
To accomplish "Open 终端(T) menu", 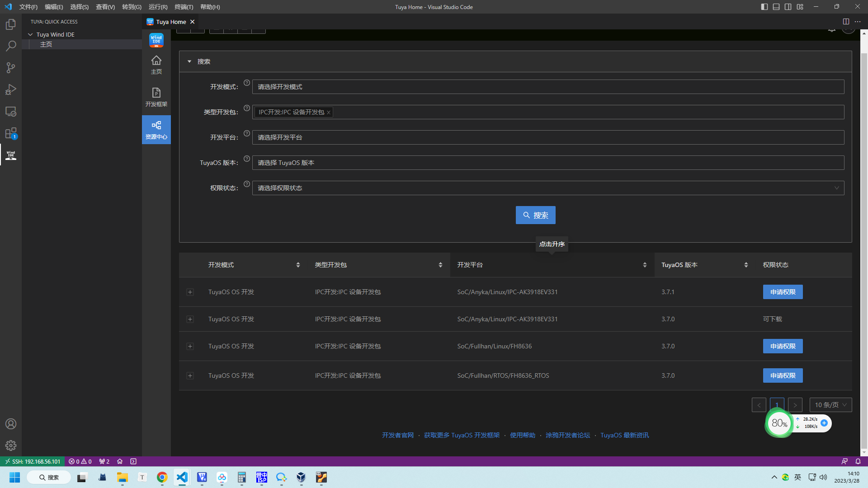I will point(184,7).
